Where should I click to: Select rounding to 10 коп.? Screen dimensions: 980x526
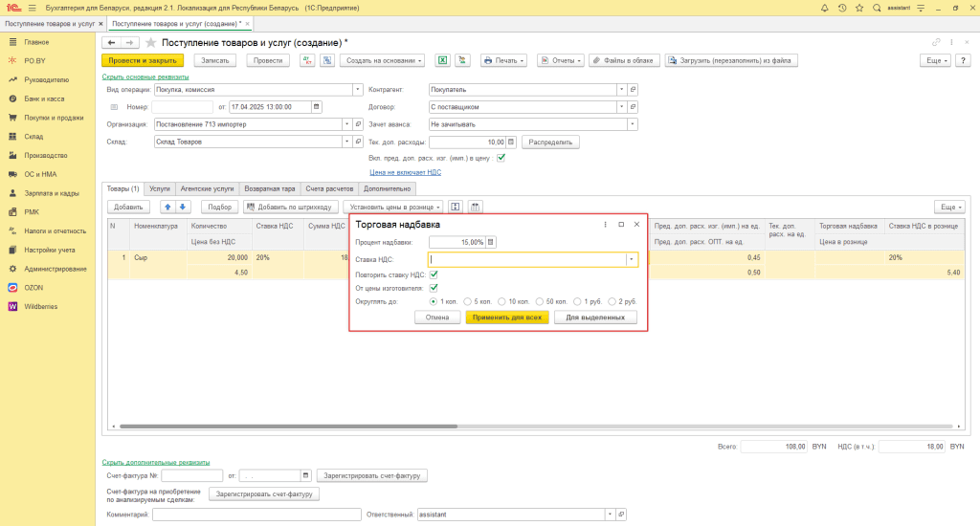point(501,301)
